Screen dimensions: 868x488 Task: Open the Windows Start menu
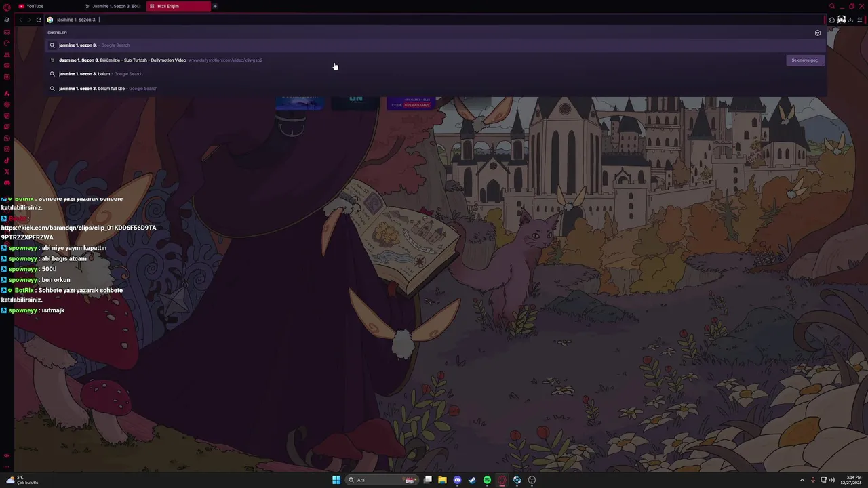point(336,480)
